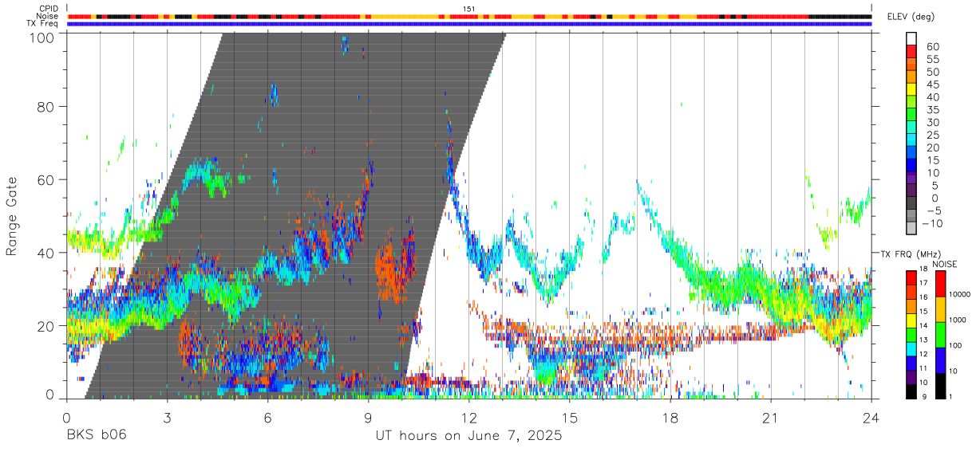Viewport: 980px width, 452px height.
Task: Click the 'TX Freq' row label
Action: pyautogui.click(x=44, y=24)
